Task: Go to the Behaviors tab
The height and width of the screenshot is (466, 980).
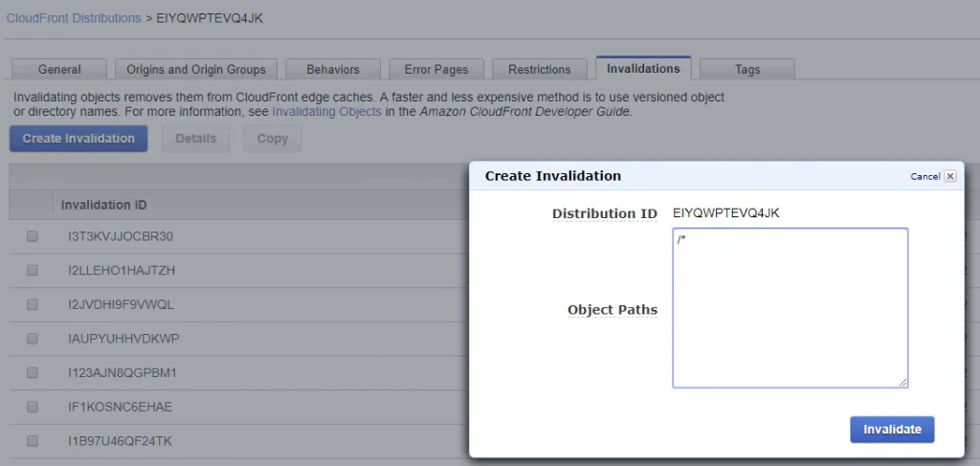Action: tap(333, 70)
